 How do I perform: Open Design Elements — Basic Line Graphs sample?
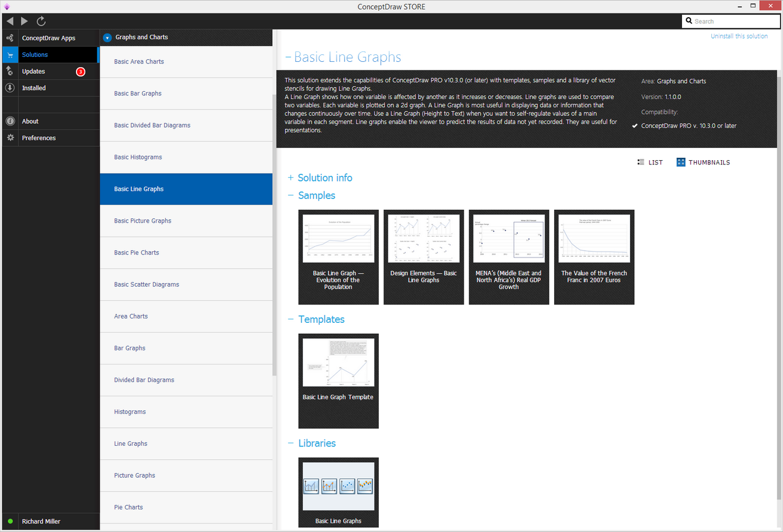pos(423,257)
